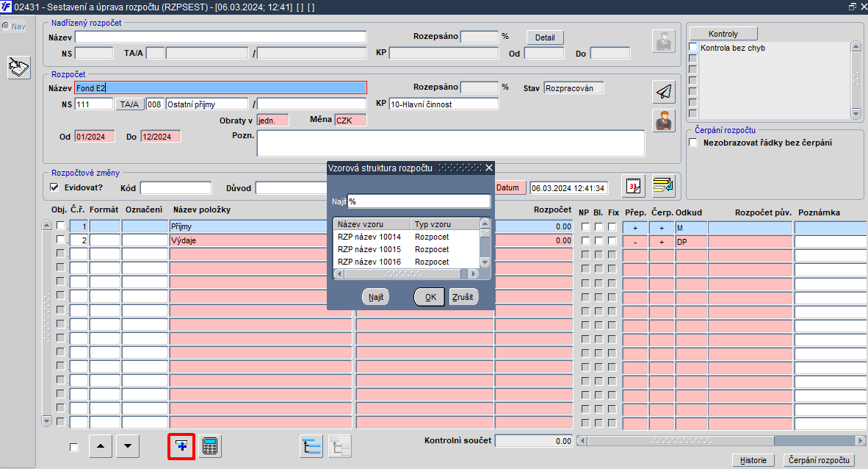Check the Kontrola bez chyb checkbox

coord(692,47)
